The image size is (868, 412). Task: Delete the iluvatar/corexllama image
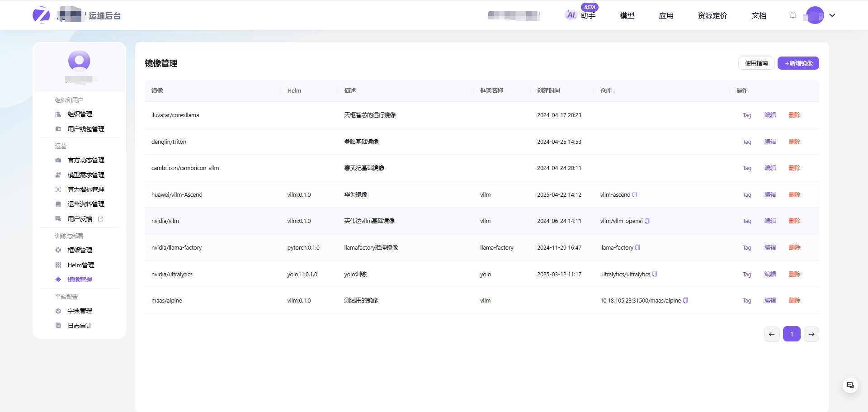point(795,115)
